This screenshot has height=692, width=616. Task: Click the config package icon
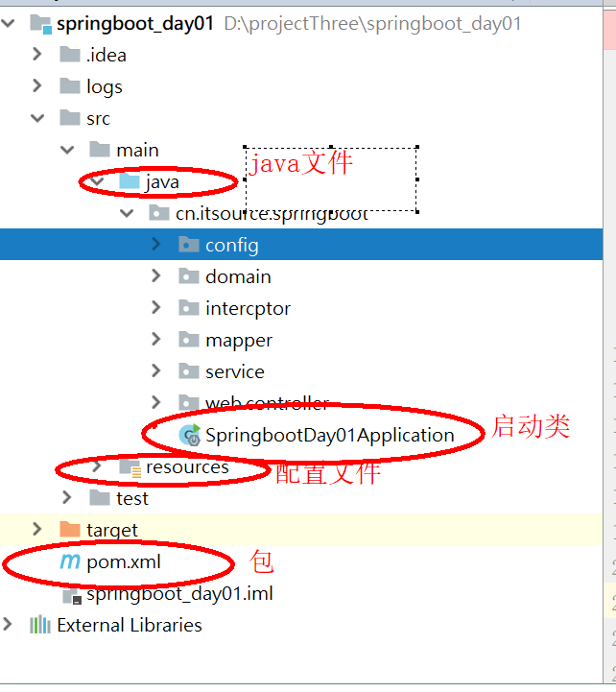[x=189, y=244]
